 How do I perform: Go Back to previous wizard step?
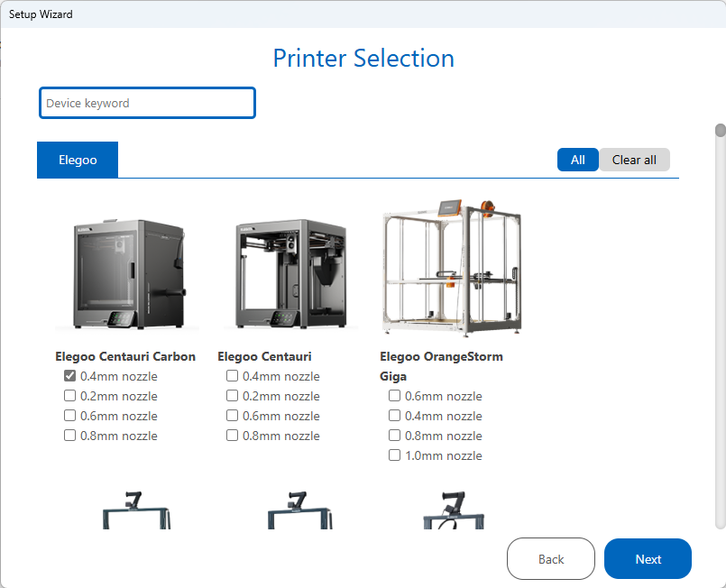pyautogui.click(x=551, y=559)
